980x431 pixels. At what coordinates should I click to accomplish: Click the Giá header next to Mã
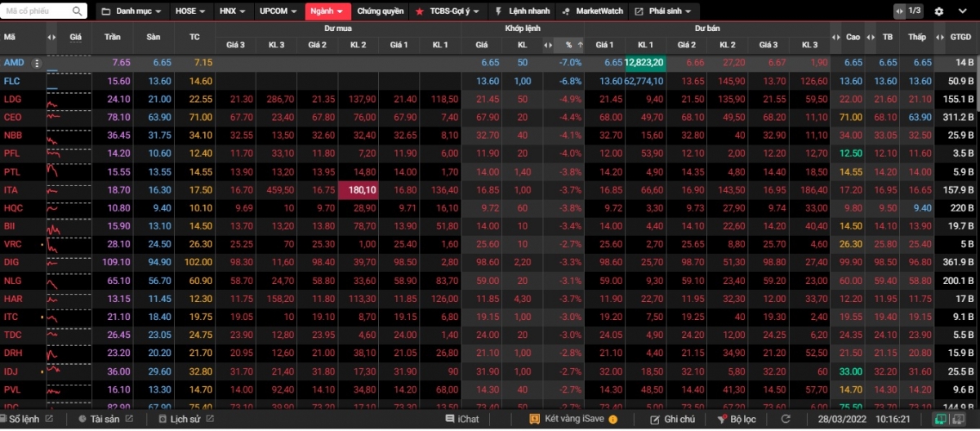[75, 38]
